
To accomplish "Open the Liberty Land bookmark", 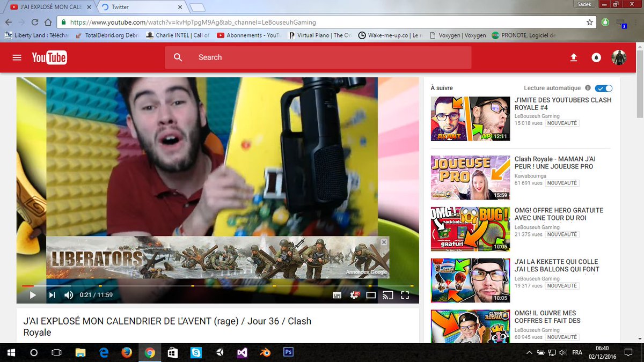I will tap(37, 35).
